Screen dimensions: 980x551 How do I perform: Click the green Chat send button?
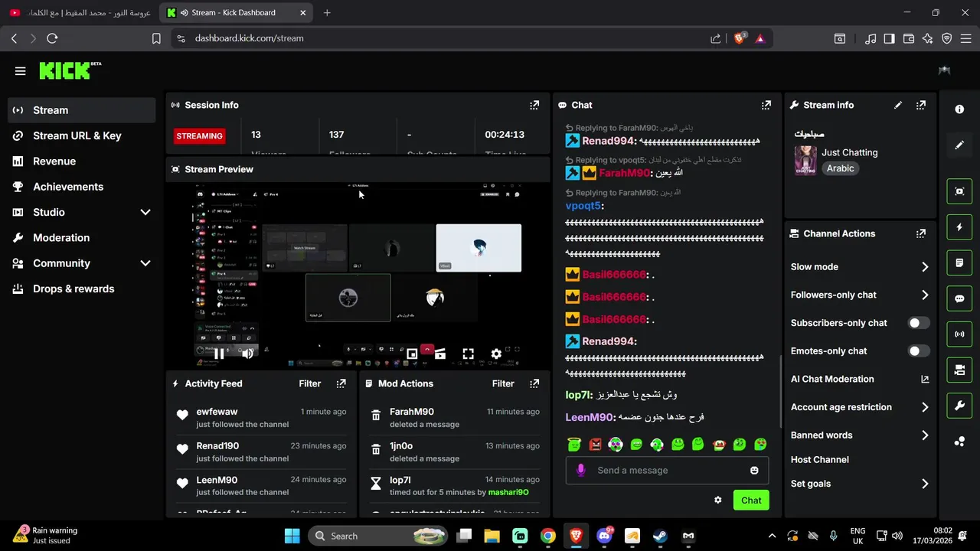pyautogui.click(x=751, y=500)
